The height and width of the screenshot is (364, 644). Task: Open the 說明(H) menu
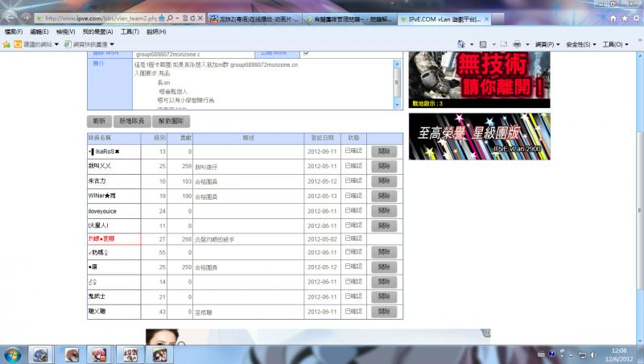coord(156,31)
